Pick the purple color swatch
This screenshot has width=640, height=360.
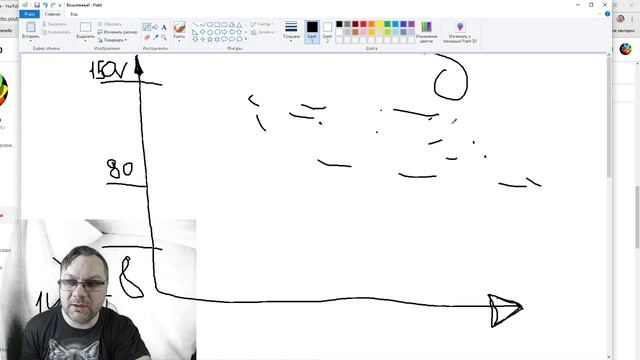pos(411,24)
